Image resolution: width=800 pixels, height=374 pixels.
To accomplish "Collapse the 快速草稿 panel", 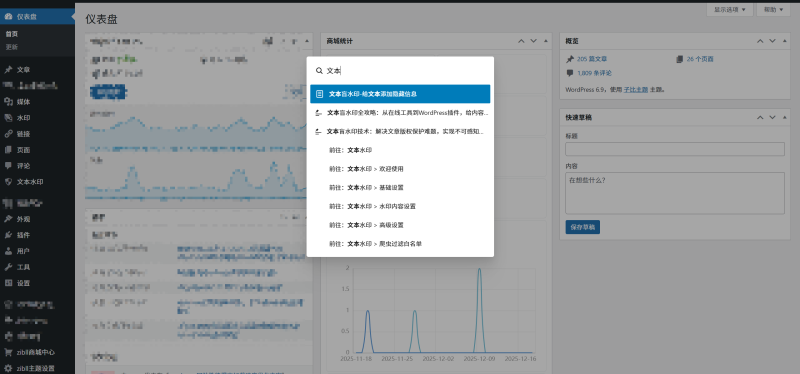I will pos(785,117).
